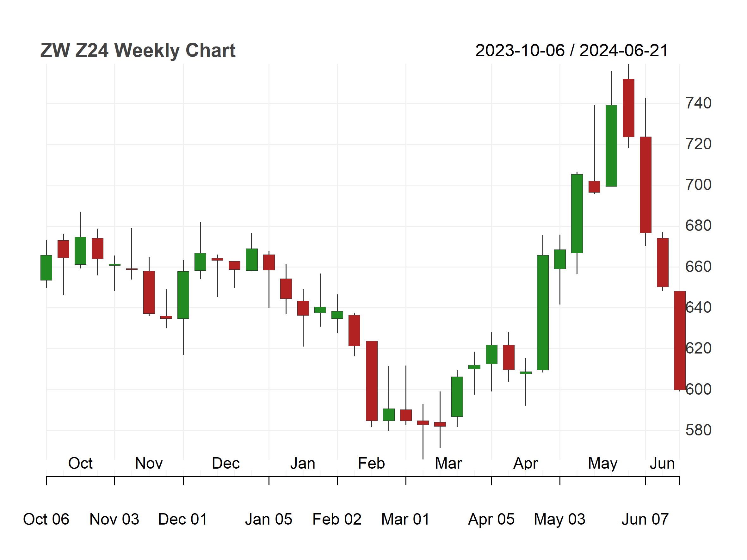Click the tallest green candle in April

click(543, 313)
